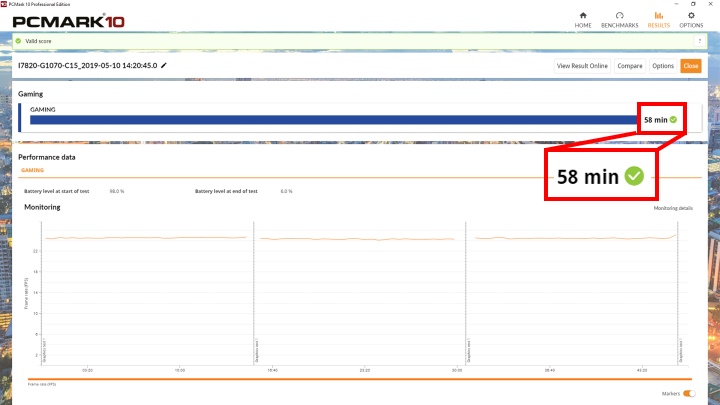Image resolution: width=720 pixels, height=405 pixels.
Task: Select the GAMING performance data tab
Action: tap(32, 170)
